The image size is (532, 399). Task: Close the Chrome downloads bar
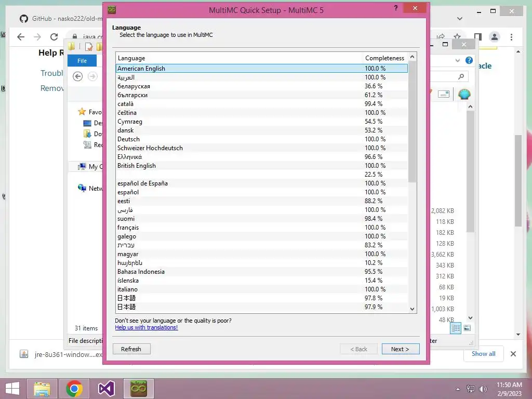tap(513, 354)
